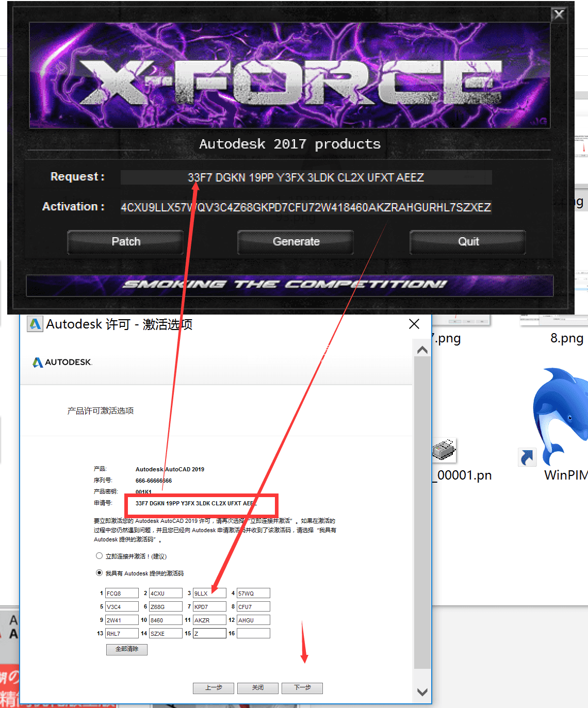
Task: Select the 'I have an Autodesk activation code' radio
Action: click(x=99, y=573)
